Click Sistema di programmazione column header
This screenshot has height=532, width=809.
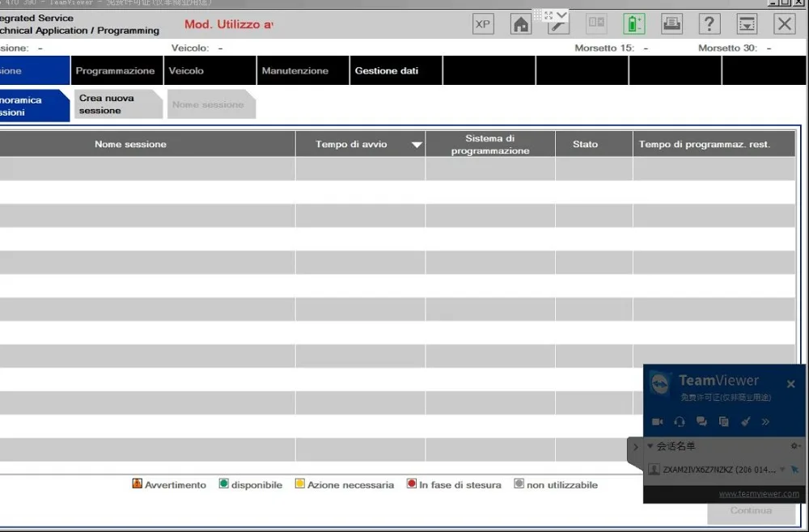click(x=490, y=144)
